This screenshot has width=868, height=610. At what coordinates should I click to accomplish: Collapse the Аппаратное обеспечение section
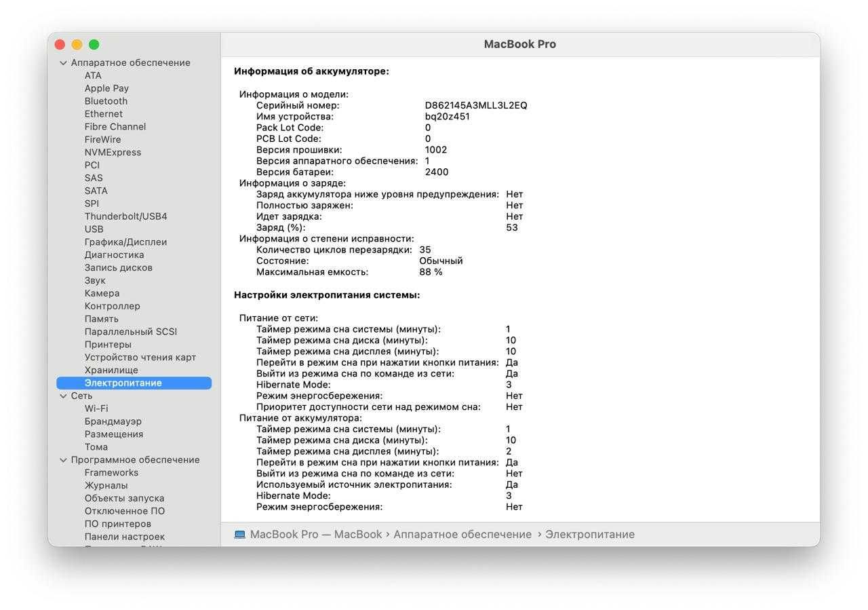pyautogui.click(x=63, y=62)
